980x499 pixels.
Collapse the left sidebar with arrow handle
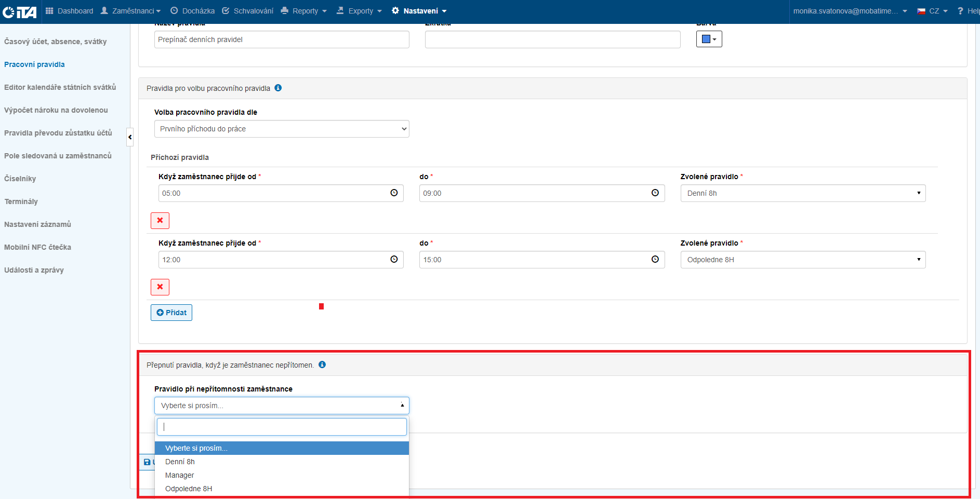(x=130, y=137)
